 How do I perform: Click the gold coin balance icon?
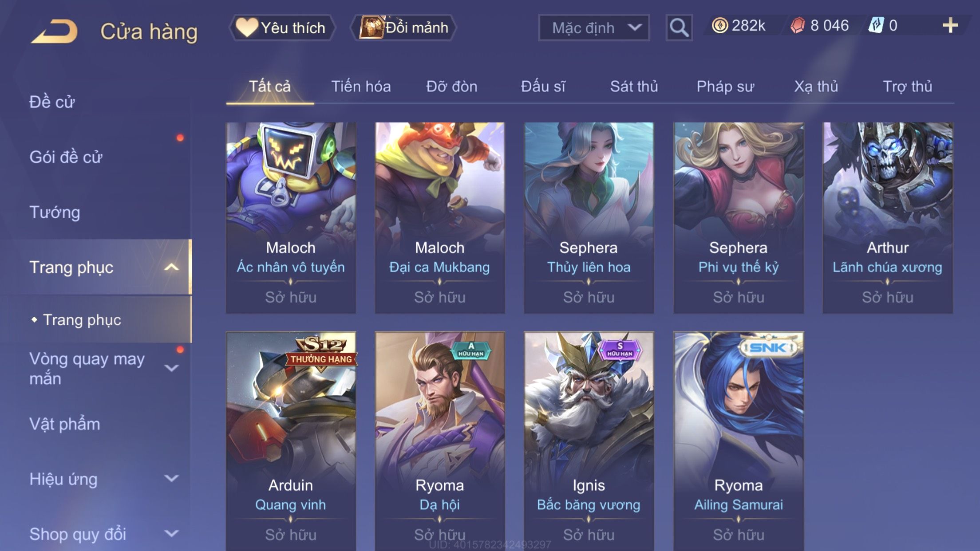point(719,25)
